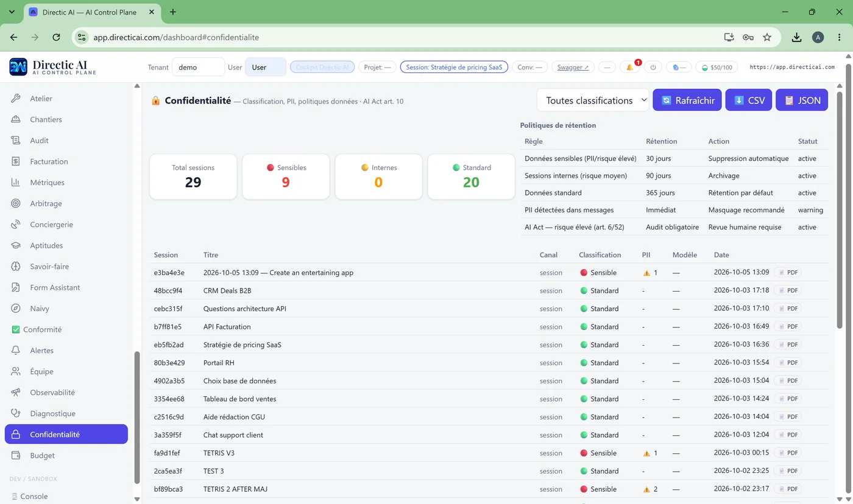
Task: Click the power icon in top bar
Action: click(x=653, y=67)
